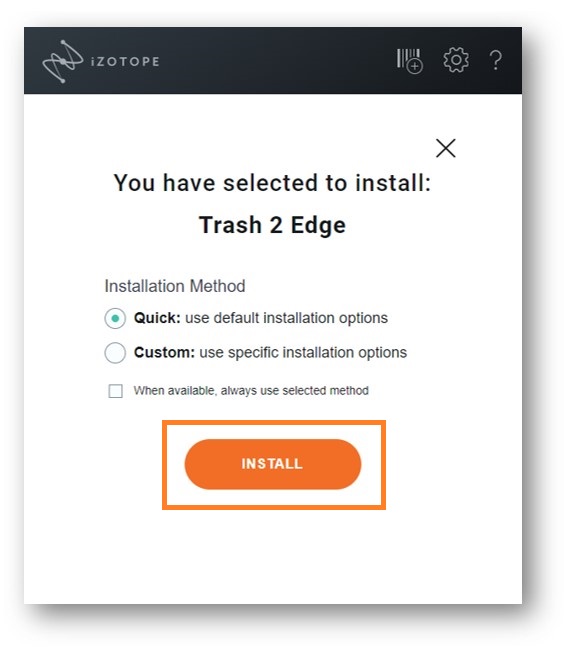Click "use default installation options" description text

click(x=286, y=318)
